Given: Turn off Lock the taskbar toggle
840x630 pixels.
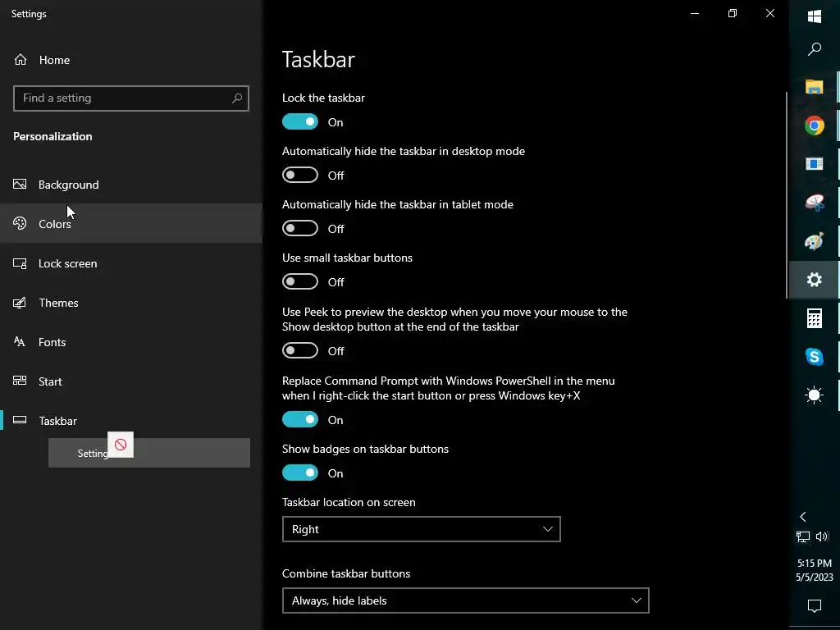Looking at the screenshot, I should tap(300, 122).
